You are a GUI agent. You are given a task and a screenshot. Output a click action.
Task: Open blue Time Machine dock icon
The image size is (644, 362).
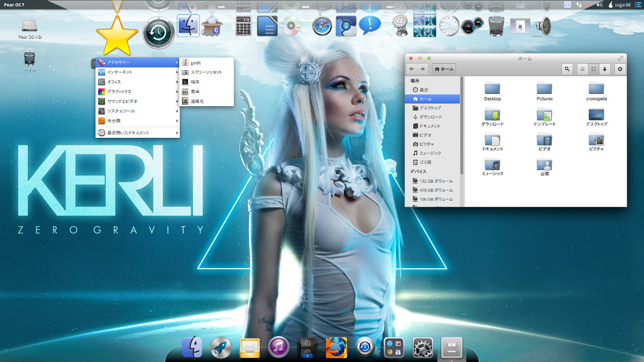pos(365,348)
